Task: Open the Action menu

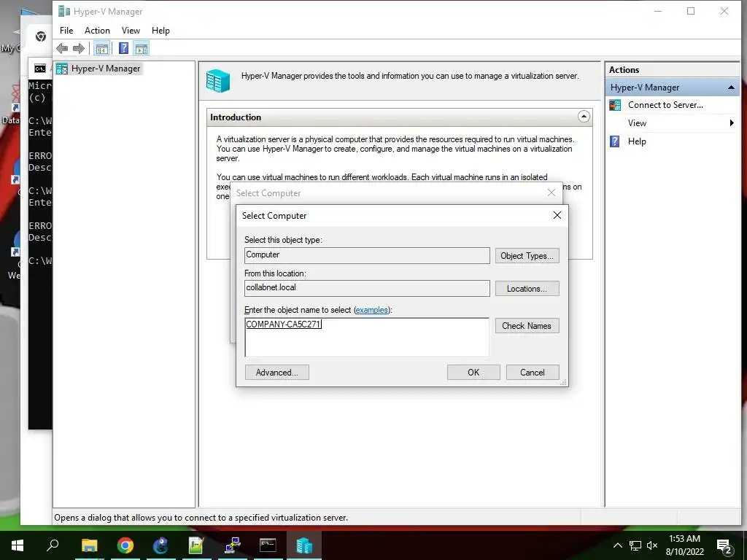Action: click(97, 31)
